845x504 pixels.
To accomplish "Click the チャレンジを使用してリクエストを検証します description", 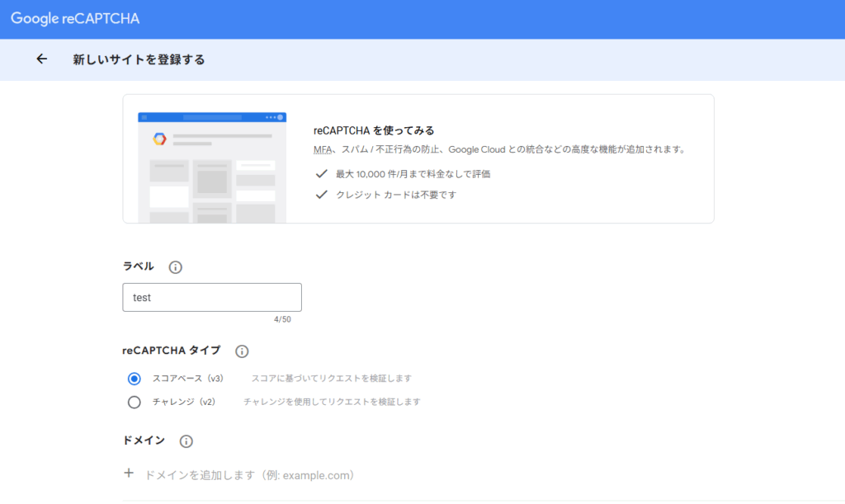I will (332, 403).
